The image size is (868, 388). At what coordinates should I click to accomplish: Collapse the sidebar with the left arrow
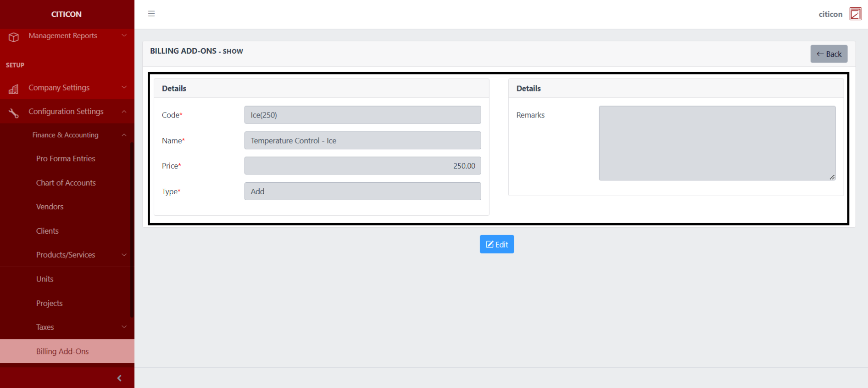[x=119, y=378]
